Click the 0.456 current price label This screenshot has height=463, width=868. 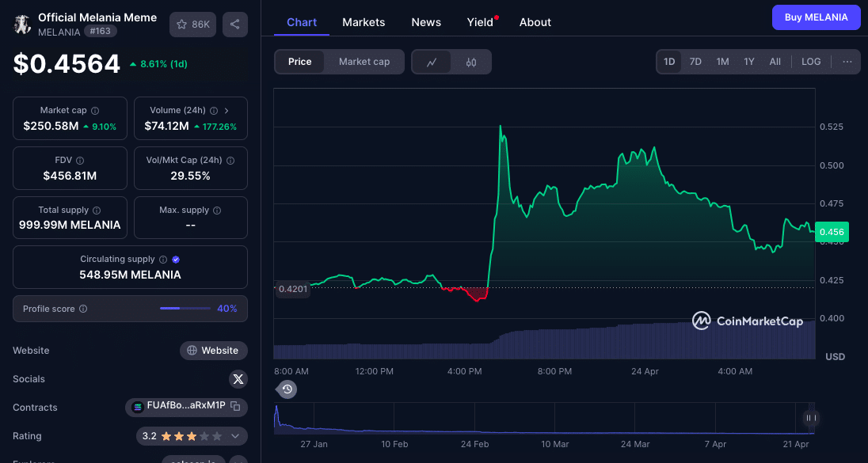click(x=831, y=232)
